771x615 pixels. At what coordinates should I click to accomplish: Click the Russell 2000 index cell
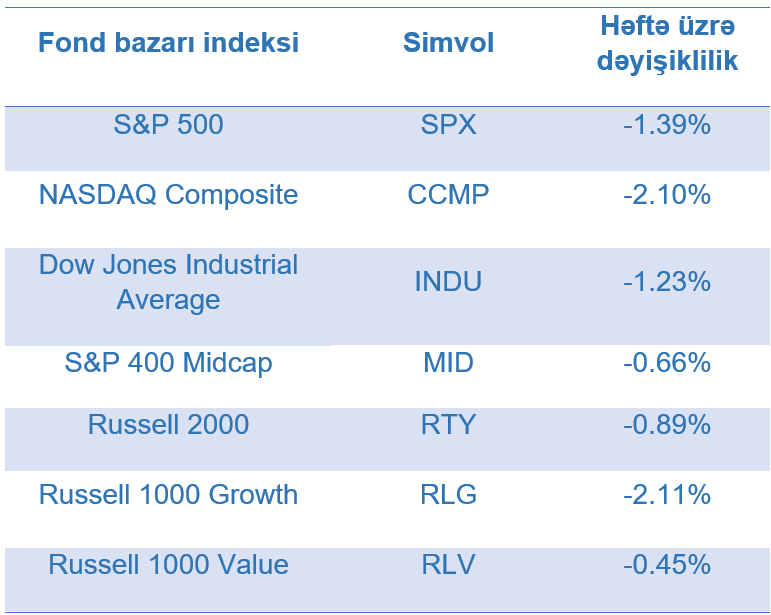click(x=168, y=424)
